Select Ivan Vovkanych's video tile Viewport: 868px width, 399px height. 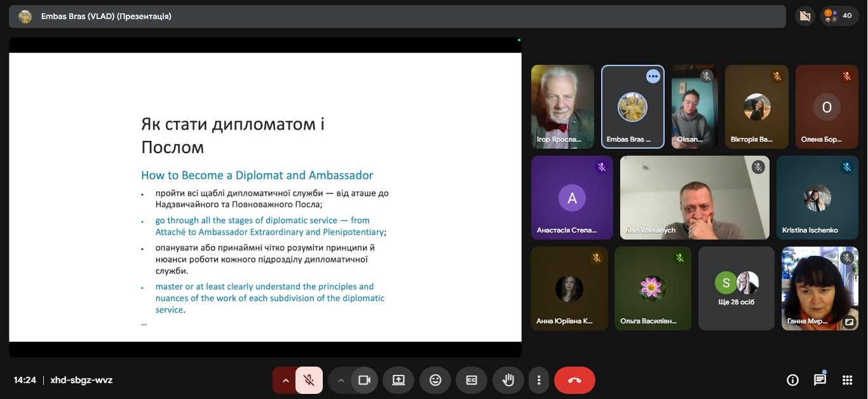(x=695, y=198)
